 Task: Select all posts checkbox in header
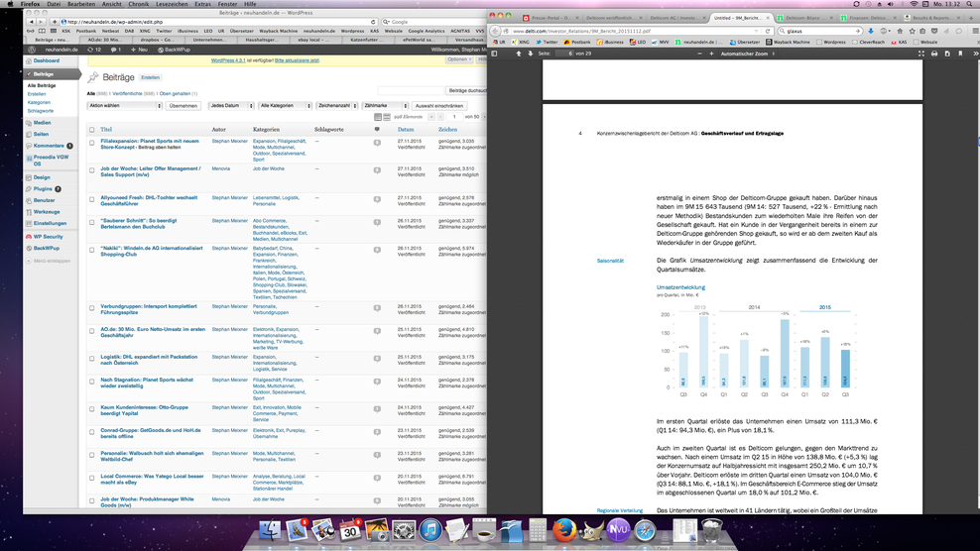coord(92,130)
